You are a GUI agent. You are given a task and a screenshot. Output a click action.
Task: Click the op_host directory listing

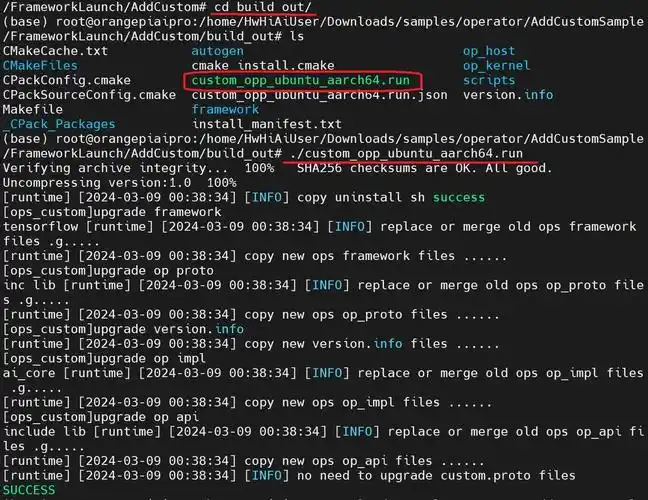pos(489,51)
